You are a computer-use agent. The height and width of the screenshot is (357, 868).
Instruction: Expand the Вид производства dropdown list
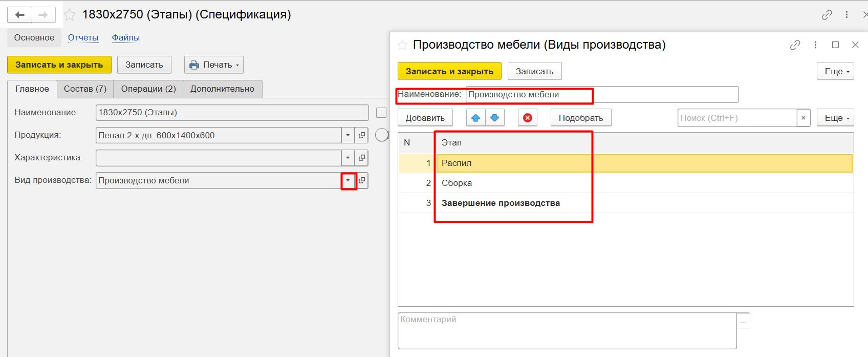348,180
